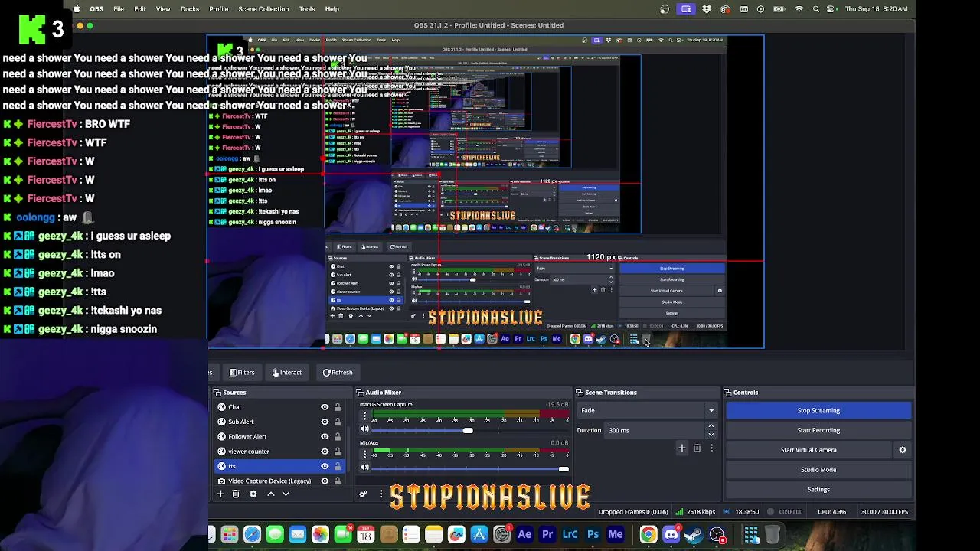Open macOS Screen Capture audio options menu
The image size is (980, 551).
pyautogui.click(x=364, y=416)
